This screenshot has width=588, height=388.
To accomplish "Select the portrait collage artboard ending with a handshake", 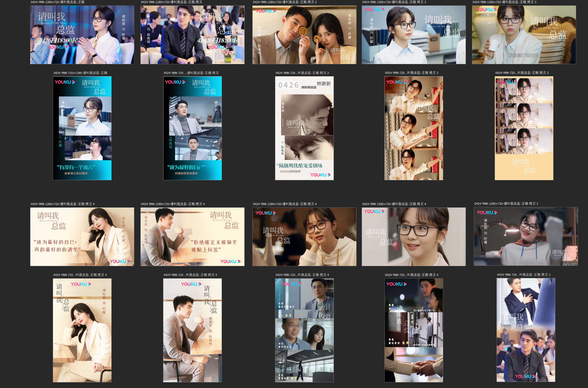I will coord(414,330).
